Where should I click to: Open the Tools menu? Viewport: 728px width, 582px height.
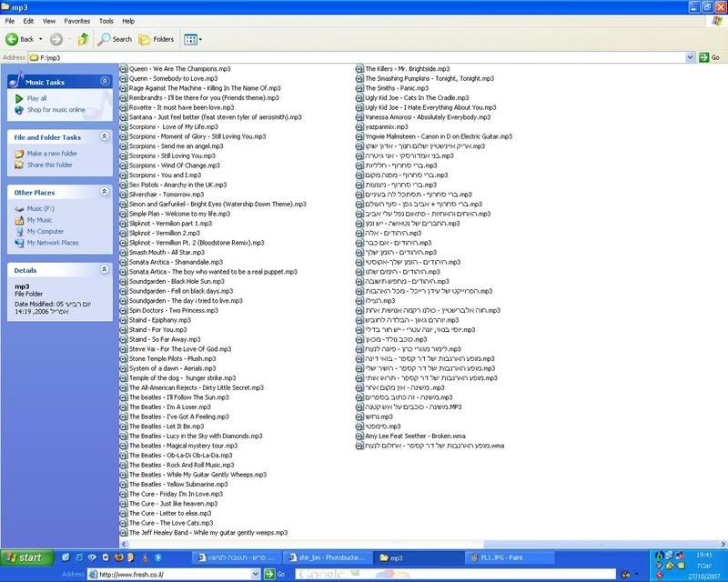point(106,21)
